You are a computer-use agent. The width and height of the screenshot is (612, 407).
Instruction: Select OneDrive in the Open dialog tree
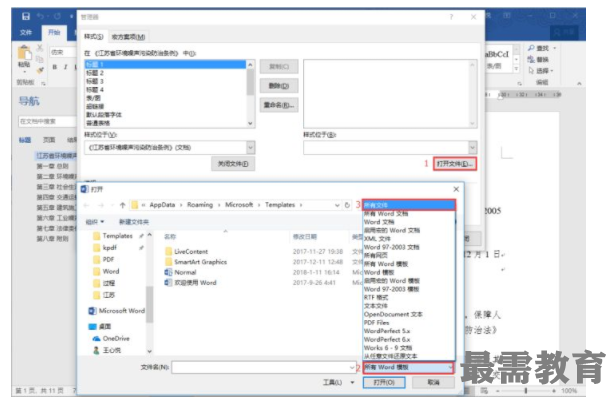click(111, 338)
